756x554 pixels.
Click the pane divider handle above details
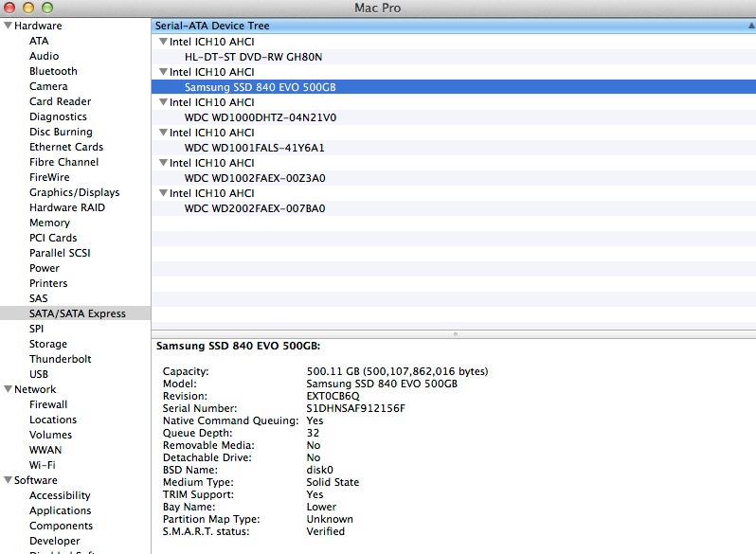[x=455, y=333]
